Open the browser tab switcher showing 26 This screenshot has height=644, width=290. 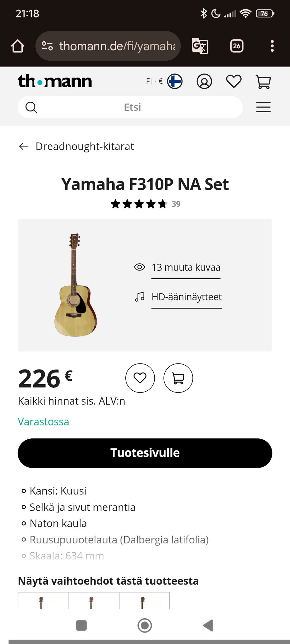(237, 46)
